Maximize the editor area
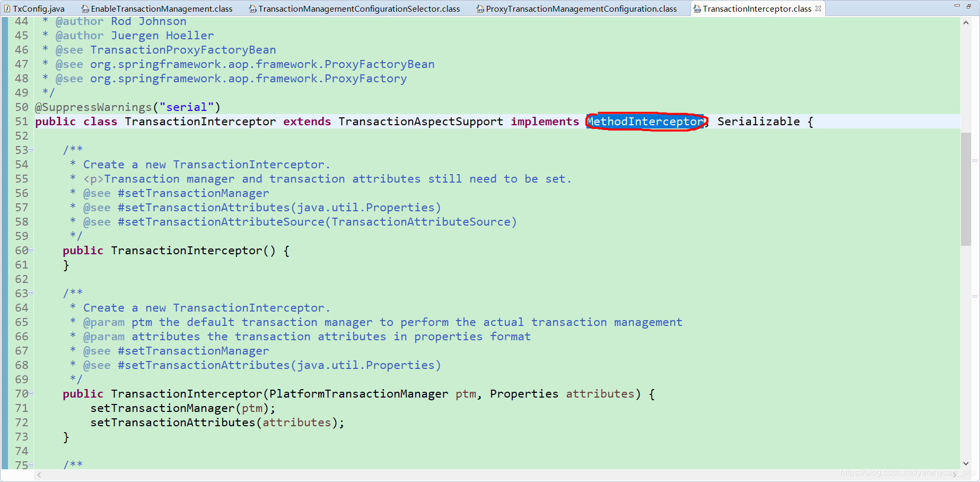This screenshot has height=482, width=980. tap(969, 6)
